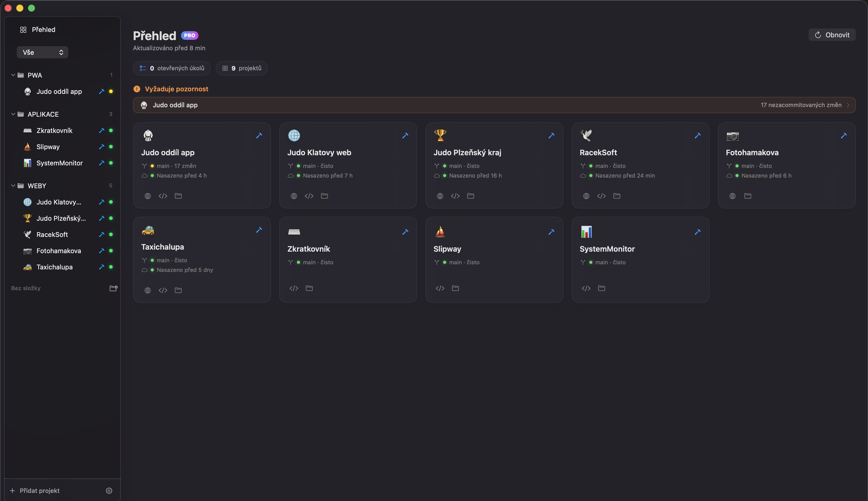Screen dimensions: 868x501
Task: Click 17 nezacommitovaných změn text
Action: point(801,105)
